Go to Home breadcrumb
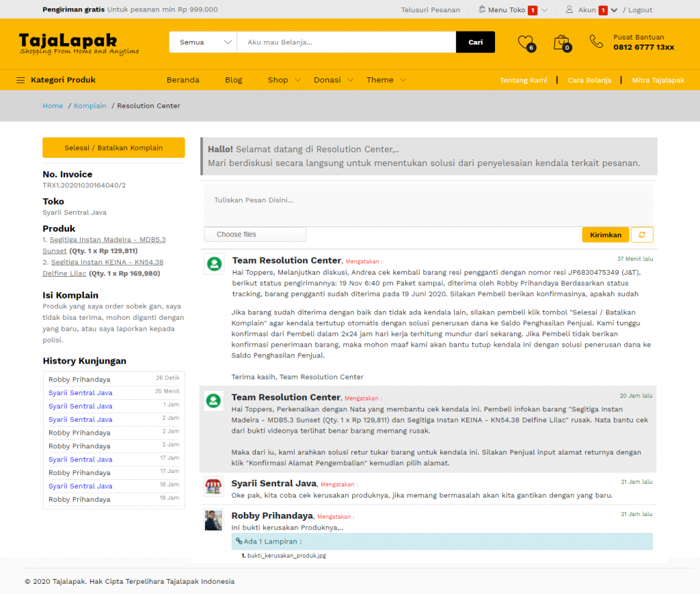700x594 pixels. [53, 106]
